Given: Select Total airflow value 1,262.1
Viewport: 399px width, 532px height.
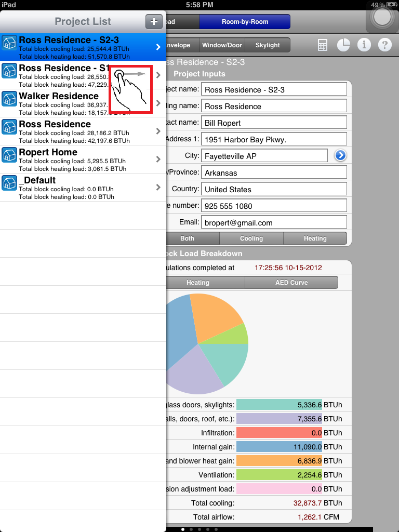Looking at the screenshot, I should point(310,517).
